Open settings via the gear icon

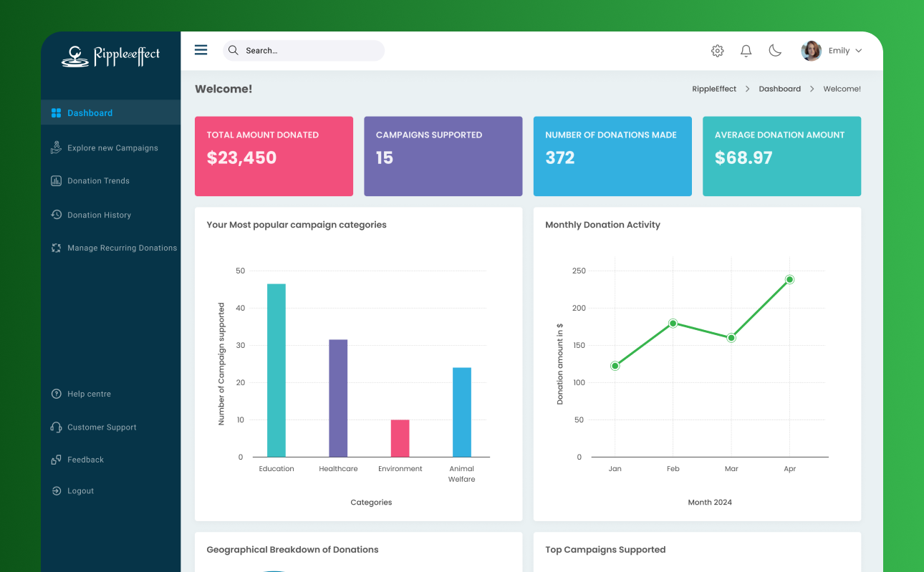pos(717,51)
